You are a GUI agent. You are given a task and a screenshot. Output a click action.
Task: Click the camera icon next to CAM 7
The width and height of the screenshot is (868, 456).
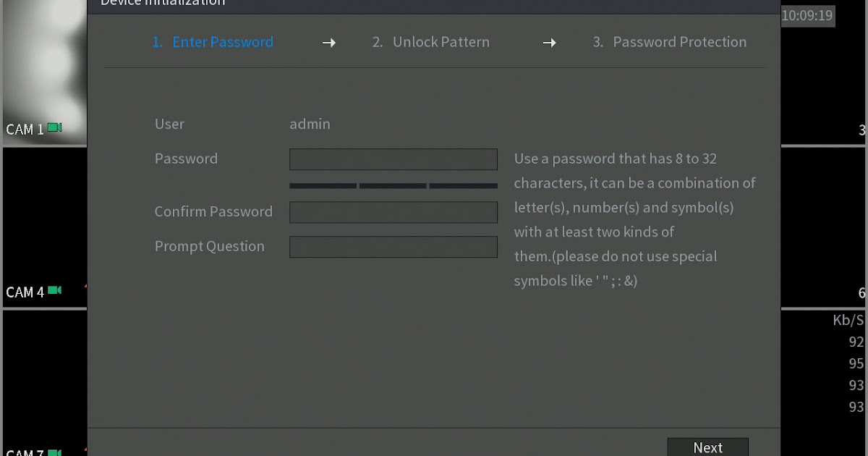(54, 453)
